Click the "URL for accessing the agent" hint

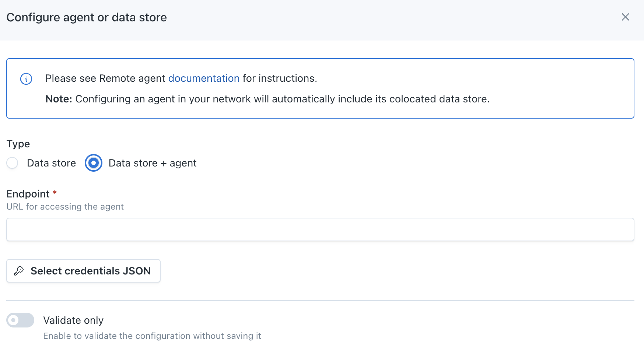click(65, 207)
